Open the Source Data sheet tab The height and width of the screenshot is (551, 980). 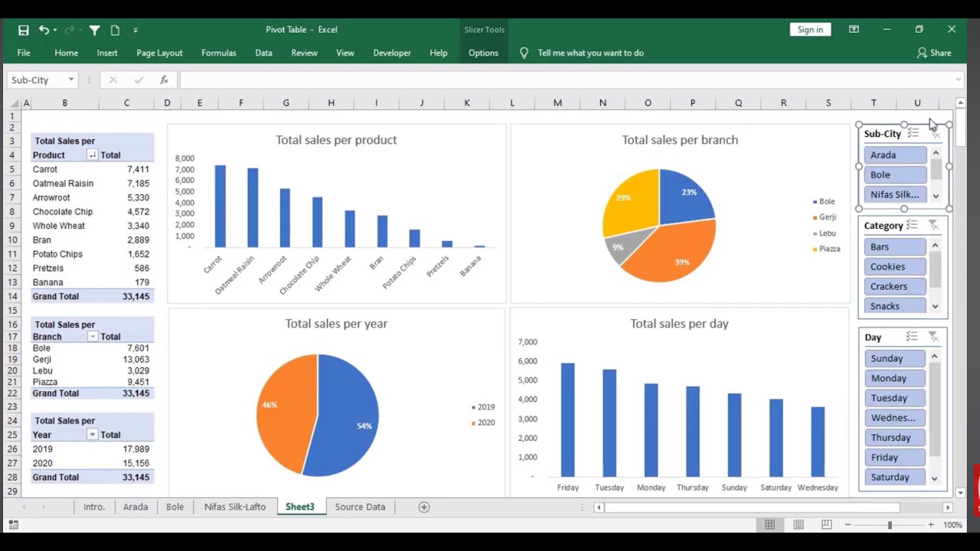[x=360, y=507]
